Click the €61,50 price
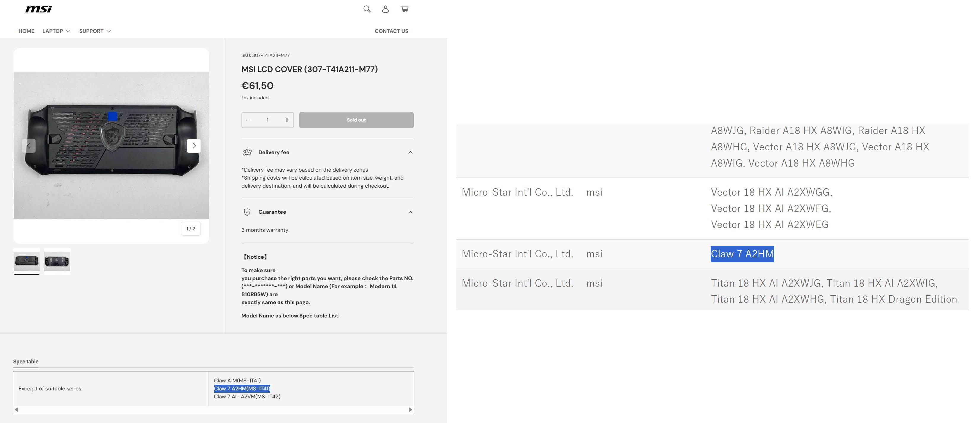This screenshot has width=980, height=423. [257, 86]
